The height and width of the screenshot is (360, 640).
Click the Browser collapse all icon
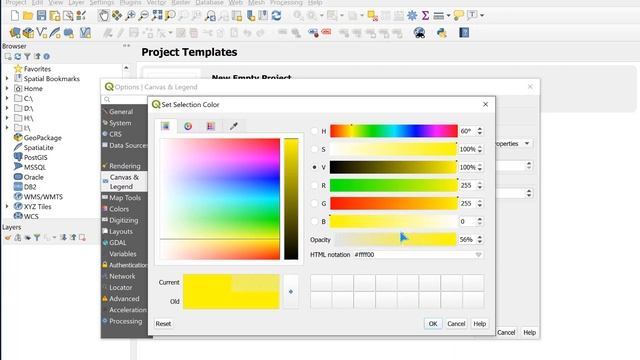pos(37,56)
